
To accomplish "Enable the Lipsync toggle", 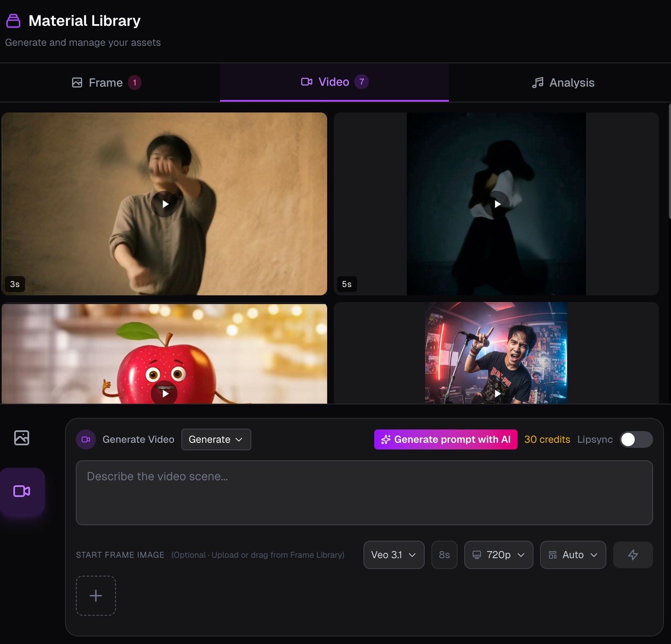I will (636, 439).
